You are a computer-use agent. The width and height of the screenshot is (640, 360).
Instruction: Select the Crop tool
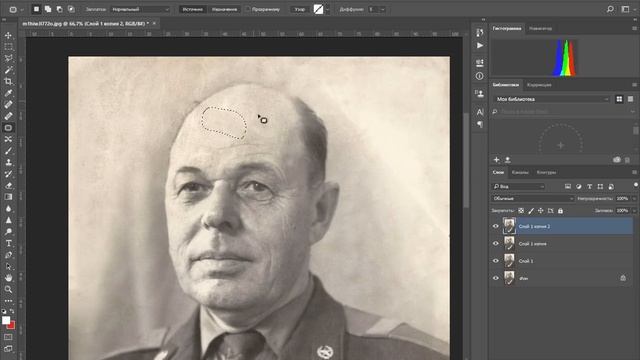click(8, 81)
